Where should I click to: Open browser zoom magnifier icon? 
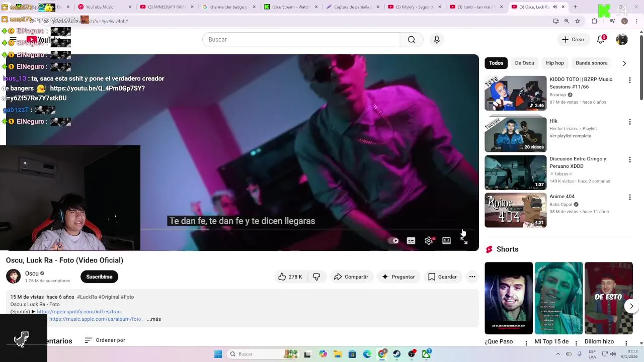coord(567,21)
